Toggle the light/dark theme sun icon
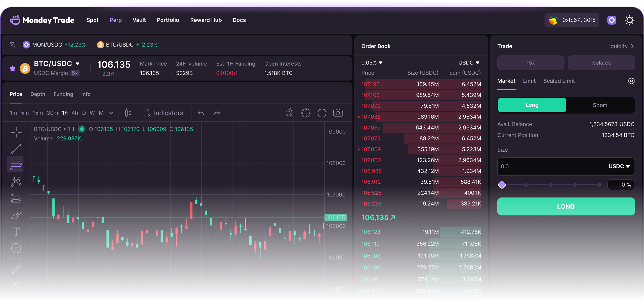 (629, 20)
